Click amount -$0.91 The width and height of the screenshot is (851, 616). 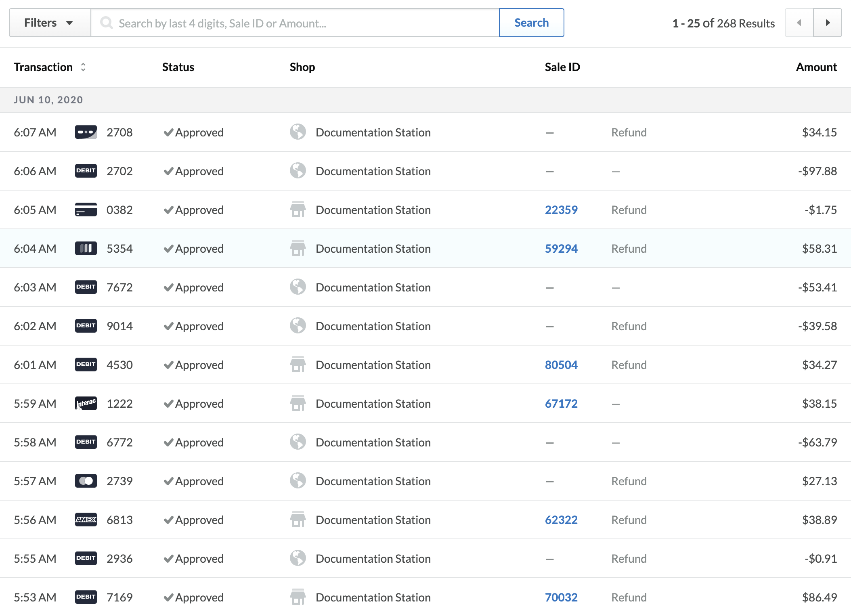pyautogui.click(x=821, y=559)
